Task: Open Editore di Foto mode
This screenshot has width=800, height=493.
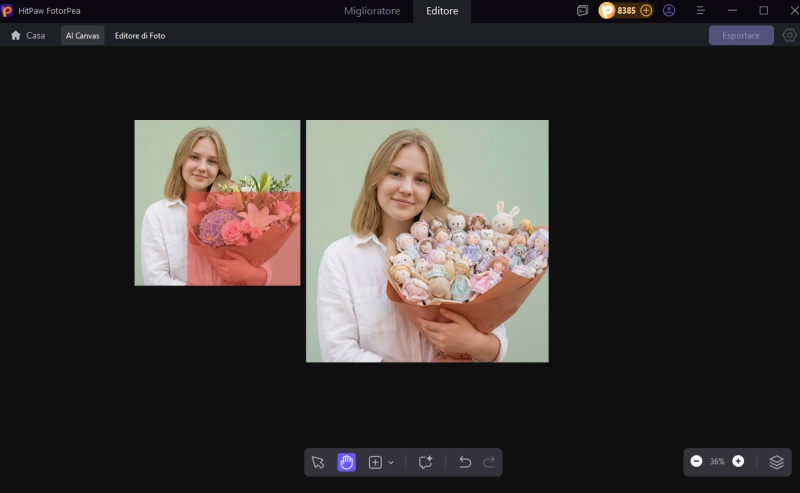Action: click(x=140, y=35)
